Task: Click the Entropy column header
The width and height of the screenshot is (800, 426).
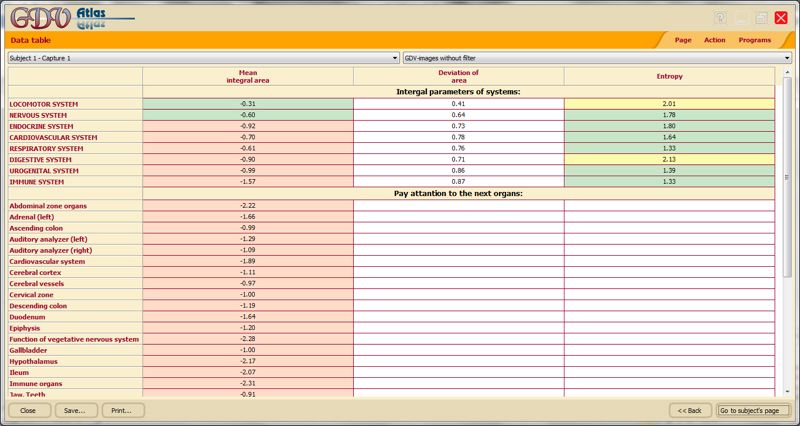Action: 669,77
